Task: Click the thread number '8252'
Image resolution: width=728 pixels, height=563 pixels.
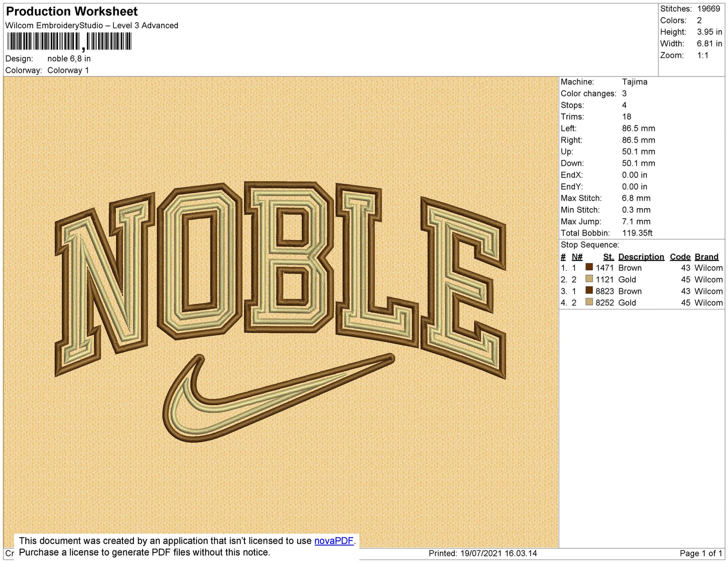Action: point(605,302)
